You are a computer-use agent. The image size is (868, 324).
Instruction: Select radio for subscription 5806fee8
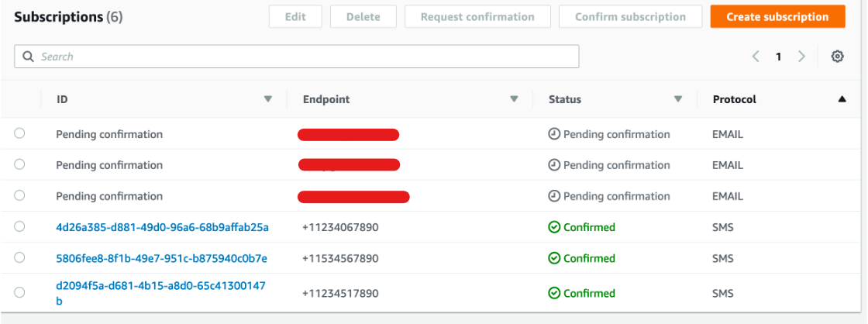[19, 257]
